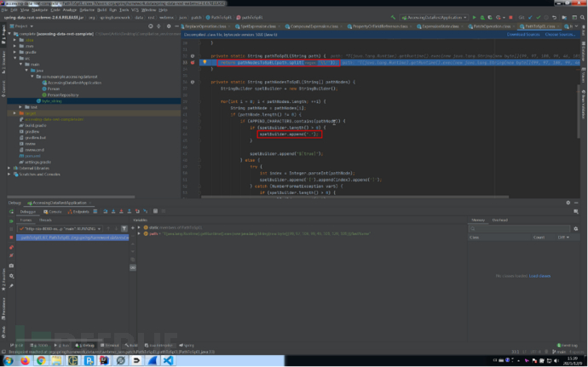588x367 pixels.
Task: Update project with the blue Git arrow
Action: pyautogui.click(x=530, y=17)
